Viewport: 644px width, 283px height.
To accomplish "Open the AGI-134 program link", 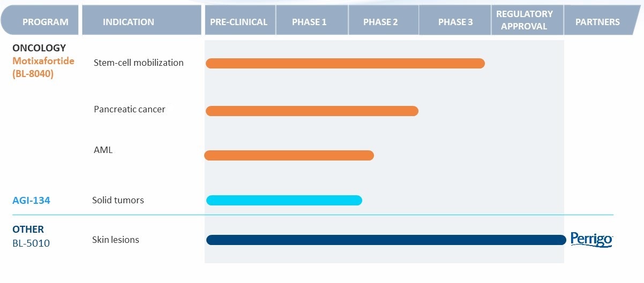I will pos(31,201).
